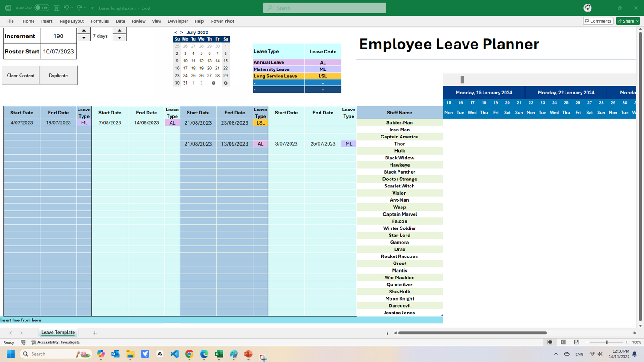Open the Formulas ribbon tab

[100, 21]
